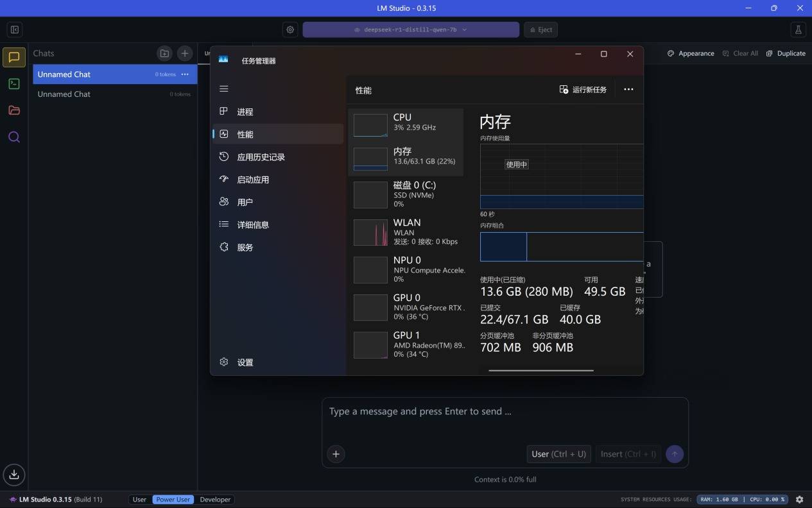Open the Developer terminal icon in sidebar
This screenshot has height=508, width=812.
point(14,84)
